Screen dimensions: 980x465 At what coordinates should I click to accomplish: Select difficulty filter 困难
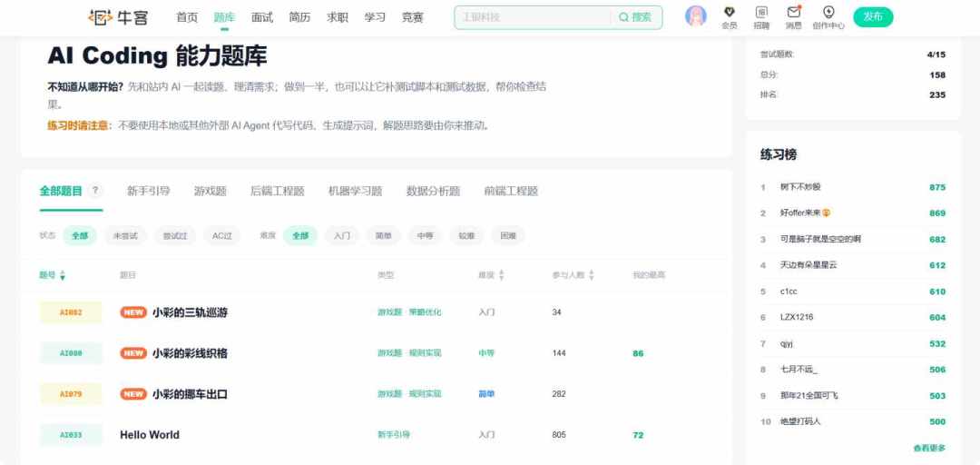(x=508, y=236)
